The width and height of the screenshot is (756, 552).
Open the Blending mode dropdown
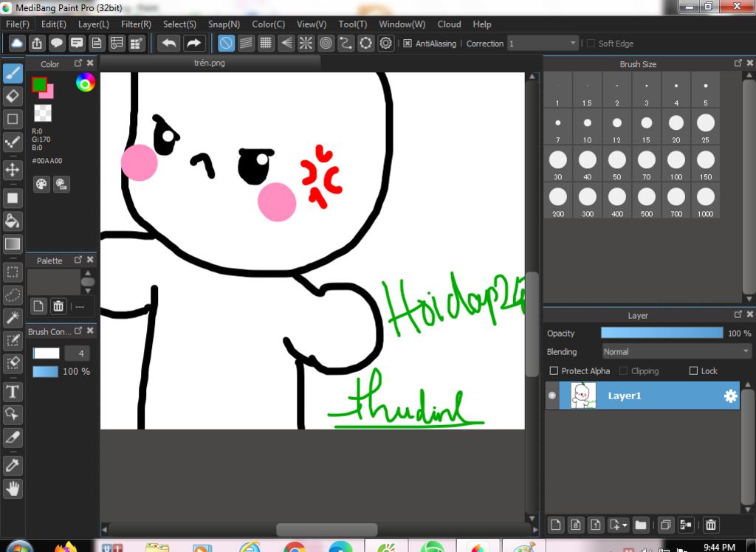pos(676,352)
